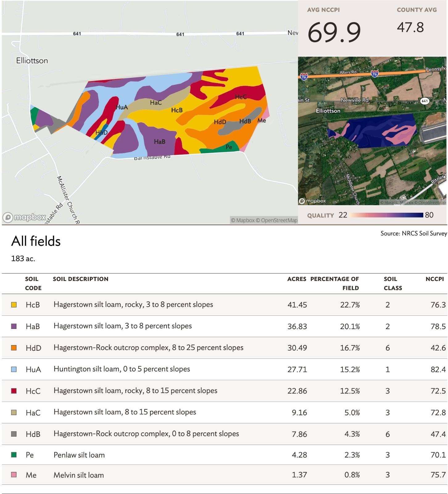448x494 pixels.
Task: Click the gray HdB color swatch
Action: (x=14, y=434)
